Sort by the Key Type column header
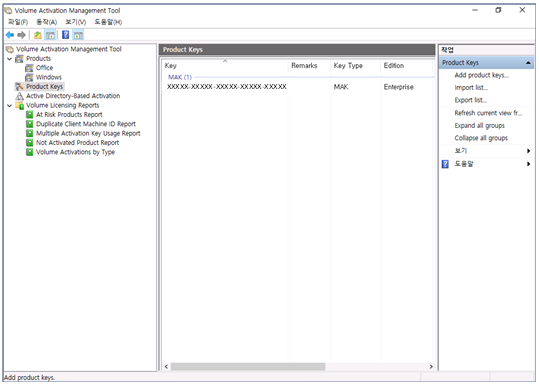539x384 pixels. [355, 66]
